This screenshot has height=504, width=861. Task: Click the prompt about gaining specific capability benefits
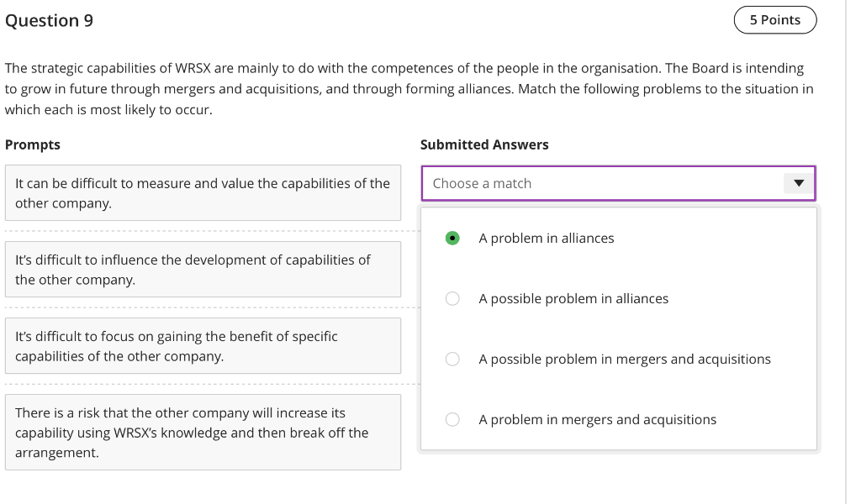tap(203, 346)
